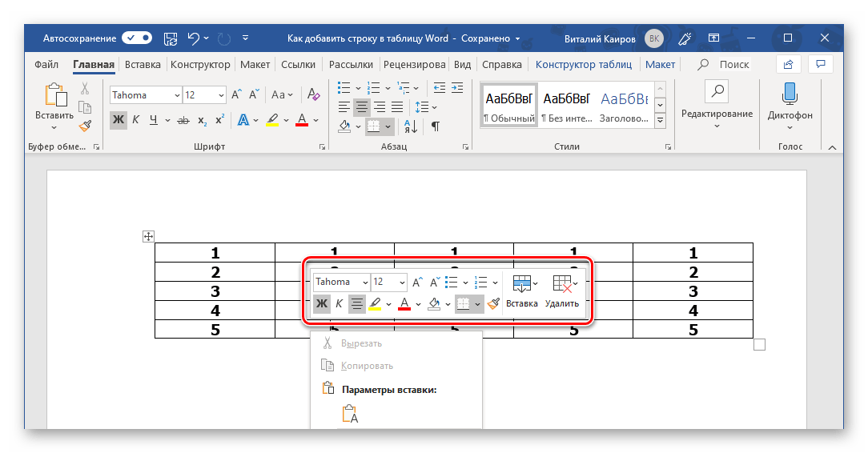Click Format Painter brush in mini toolbar
Screen dimensions: 868x453
click(493, 303)
